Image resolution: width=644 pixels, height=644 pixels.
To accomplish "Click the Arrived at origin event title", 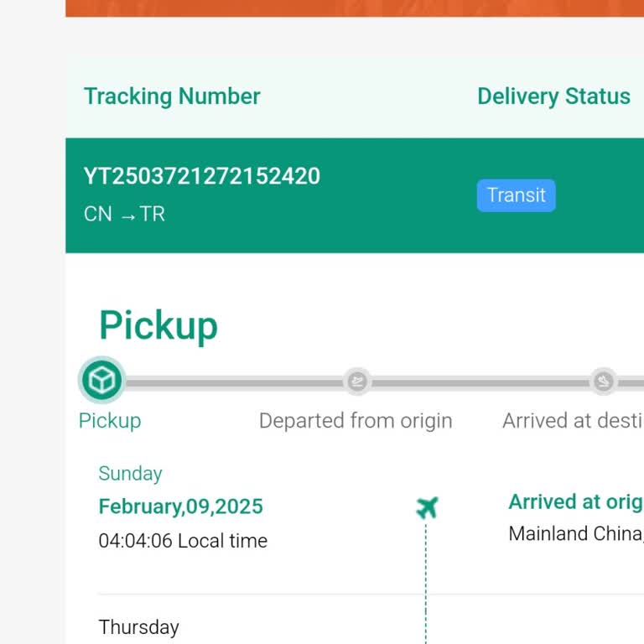I will tap(575, 501).
